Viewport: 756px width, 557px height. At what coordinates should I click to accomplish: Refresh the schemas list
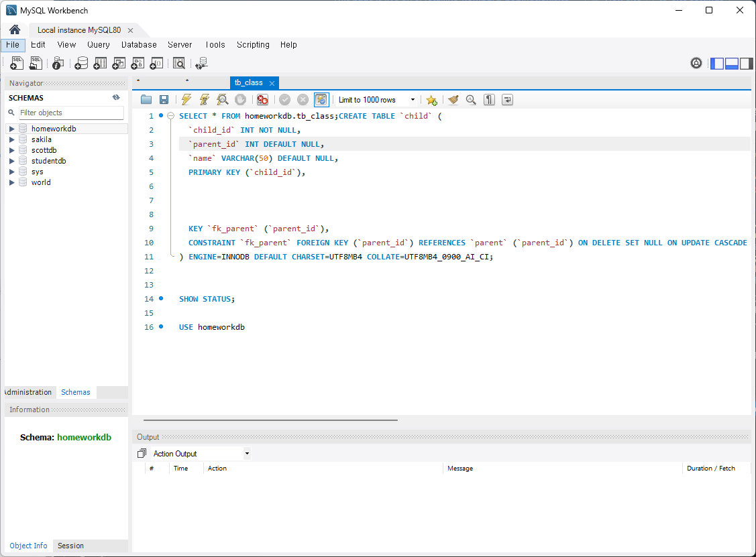116,97
